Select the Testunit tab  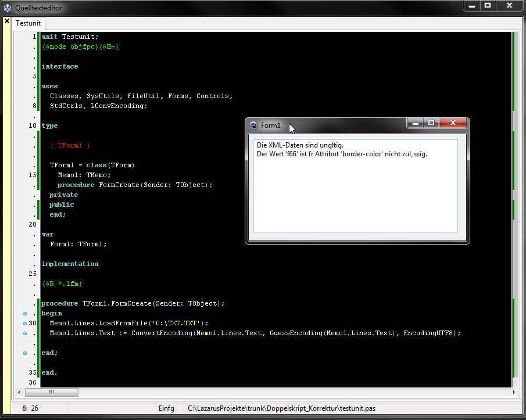pyautogui.click(x=28, y=24)
